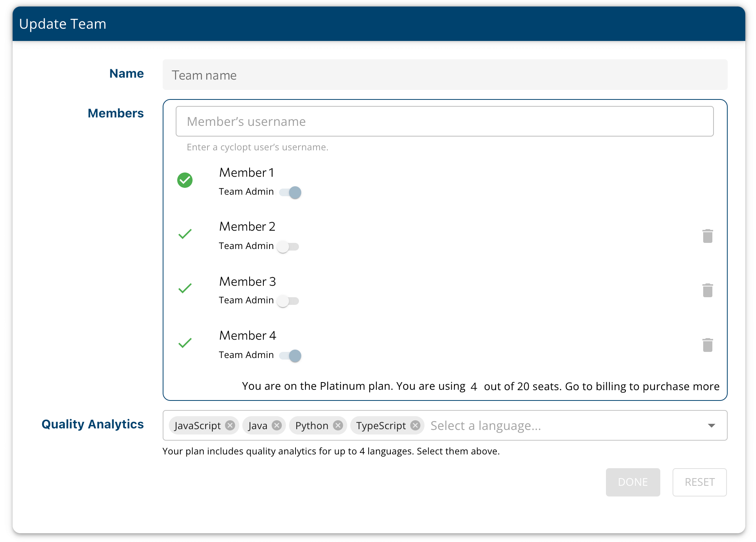Remove Python language chip
756x542 pixels.
coord(338,425)
